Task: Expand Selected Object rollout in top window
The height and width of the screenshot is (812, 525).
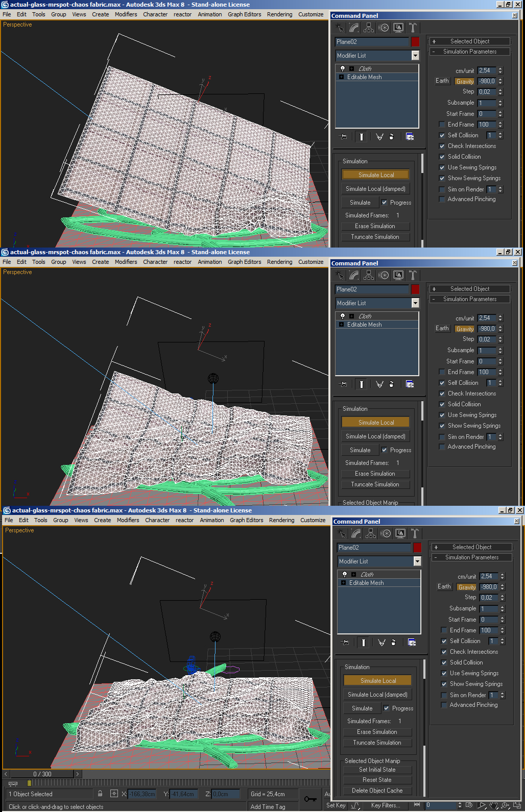Action: [470, 41]
